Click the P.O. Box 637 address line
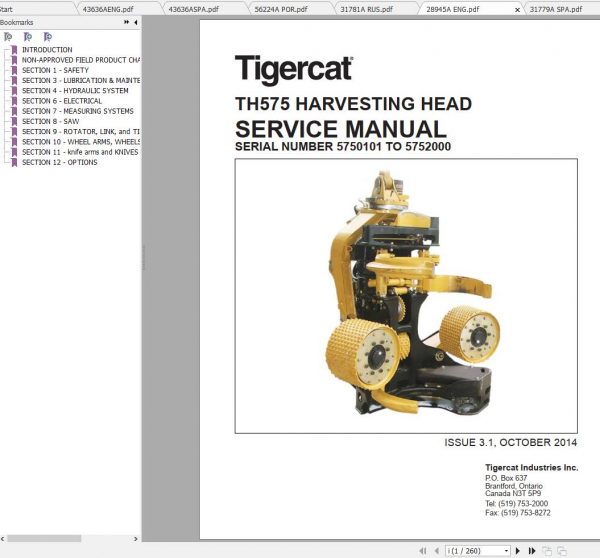This screenshot has height=558, width=600. point(506,478)
